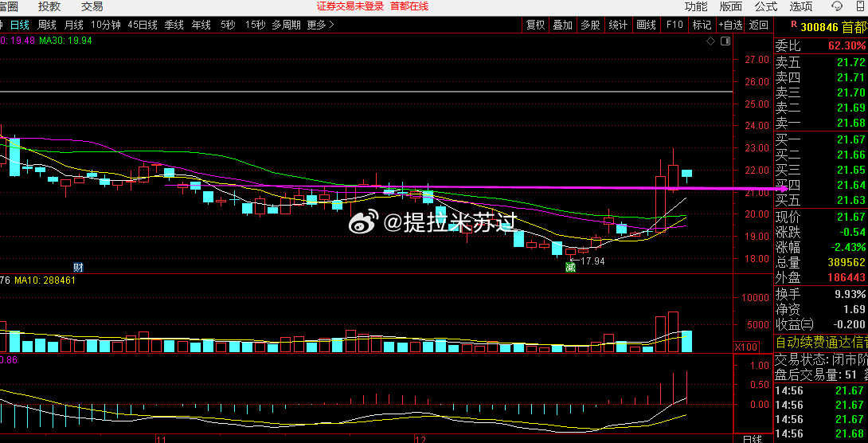Click the 画线 draw line button
868x443 pixels.
coord(646,25)
